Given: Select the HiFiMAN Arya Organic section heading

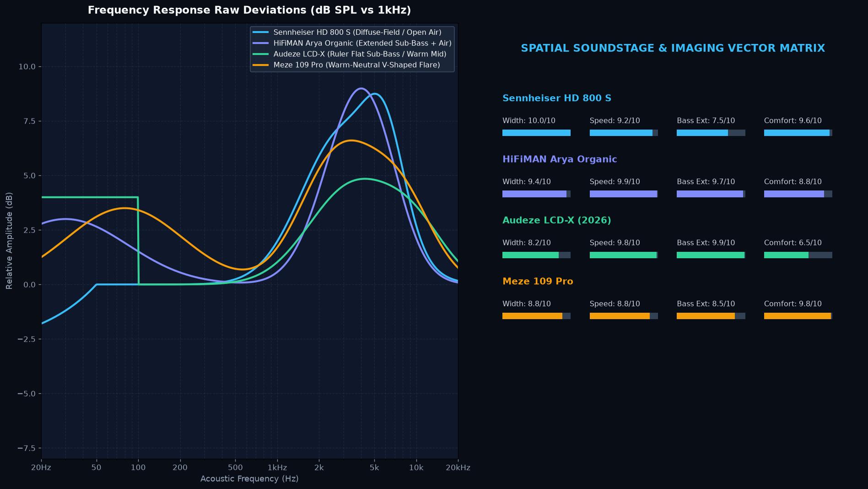Looking at the screenshot, I should click(x=560, y=159).
